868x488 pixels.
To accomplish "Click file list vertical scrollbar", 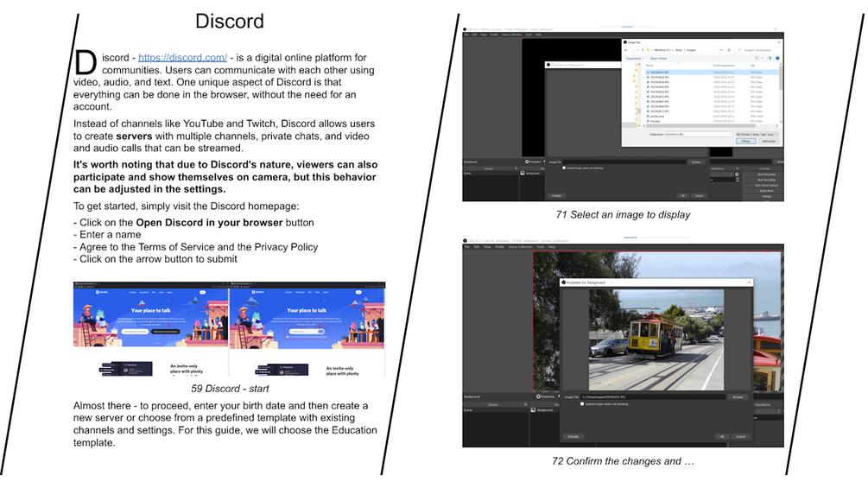I will pyautogui.click(x=781, y=78).
